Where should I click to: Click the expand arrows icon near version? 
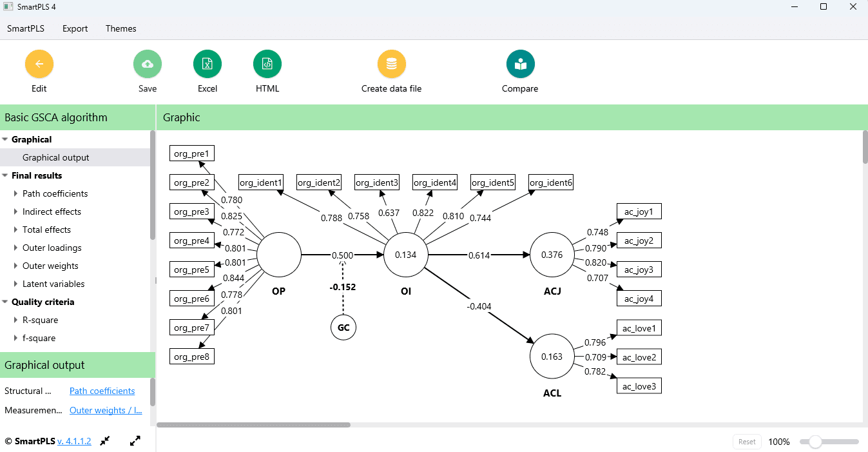135,441
